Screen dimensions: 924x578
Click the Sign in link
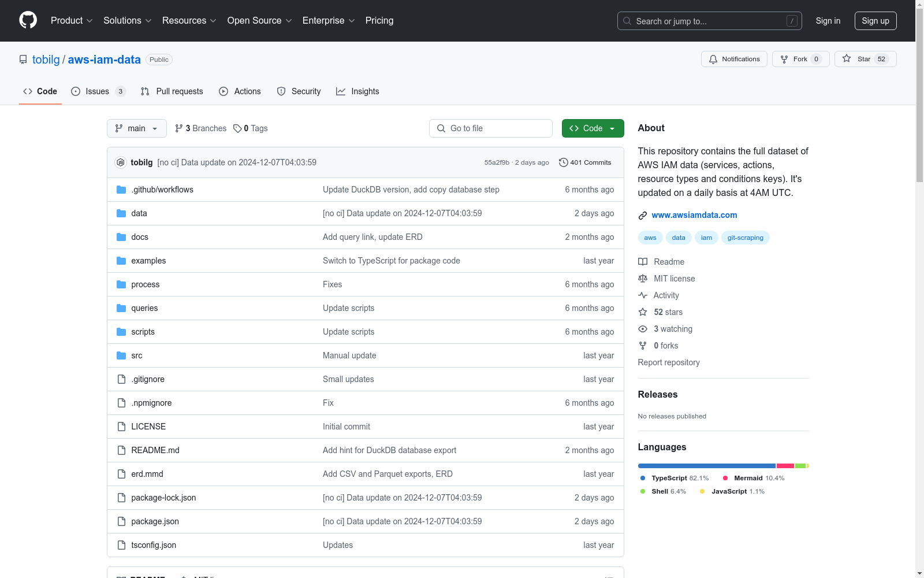[828, 21]
